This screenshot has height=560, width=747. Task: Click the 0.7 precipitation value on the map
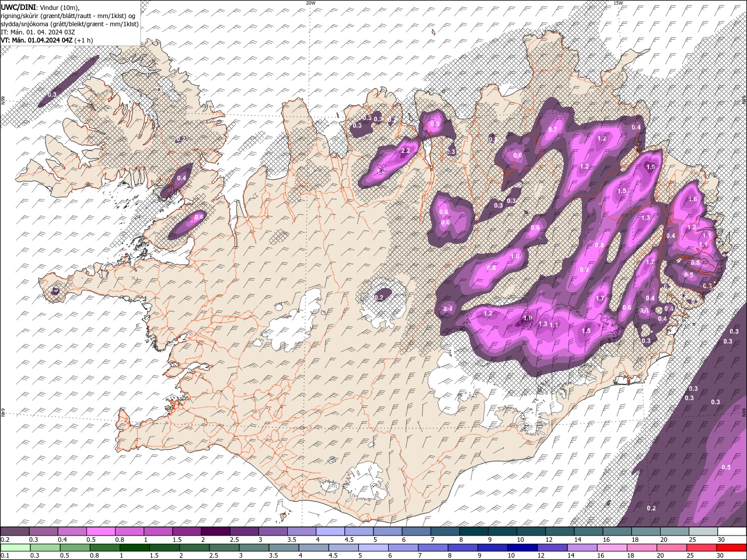553,129
